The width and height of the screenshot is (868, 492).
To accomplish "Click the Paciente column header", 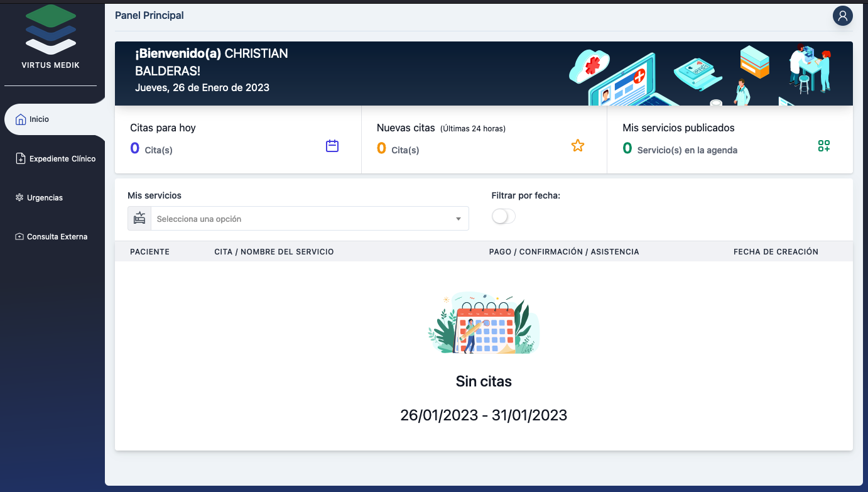I will (149, 252).
